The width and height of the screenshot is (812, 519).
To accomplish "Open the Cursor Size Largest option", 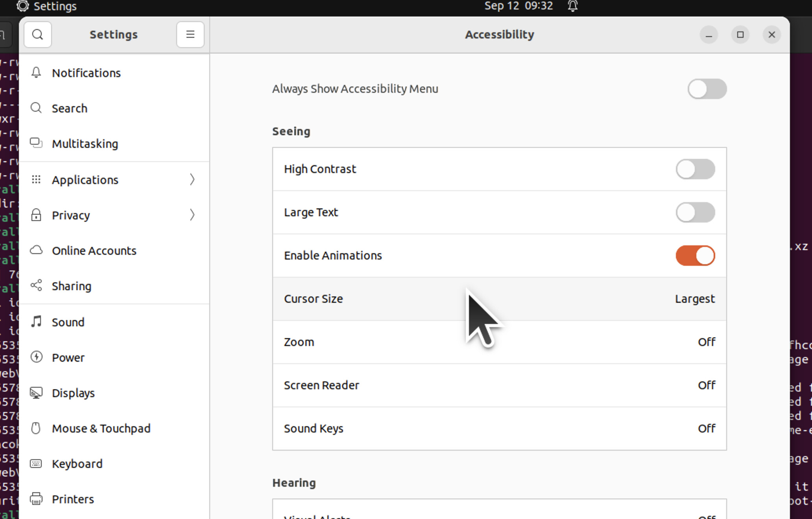I will (x=694, y=299).
